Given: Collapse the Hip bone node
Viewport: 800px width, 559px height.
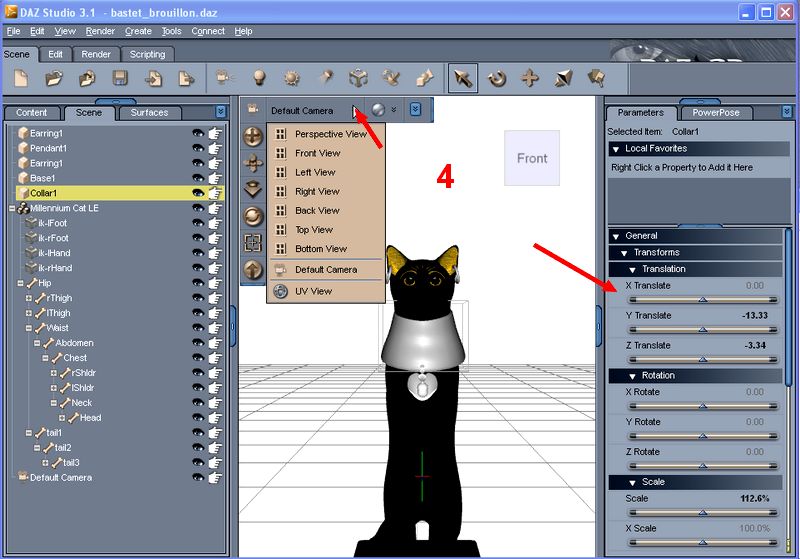Looking at the screenshot, I should click(20, 283).
